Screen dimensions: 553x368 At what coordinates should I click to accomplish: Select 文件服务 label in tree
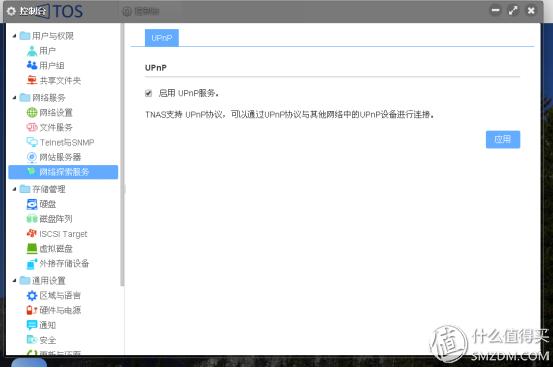pos(56,127)
